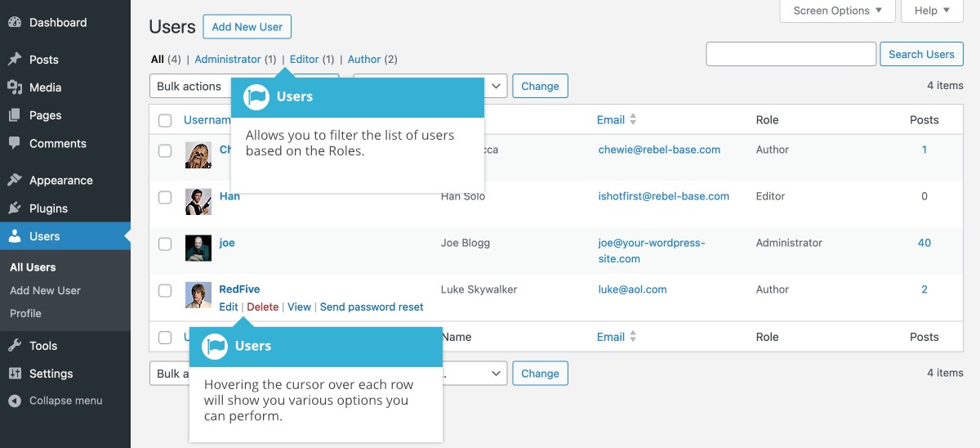Open Add New User in sidebar submenu

click(x=45, y=290)
